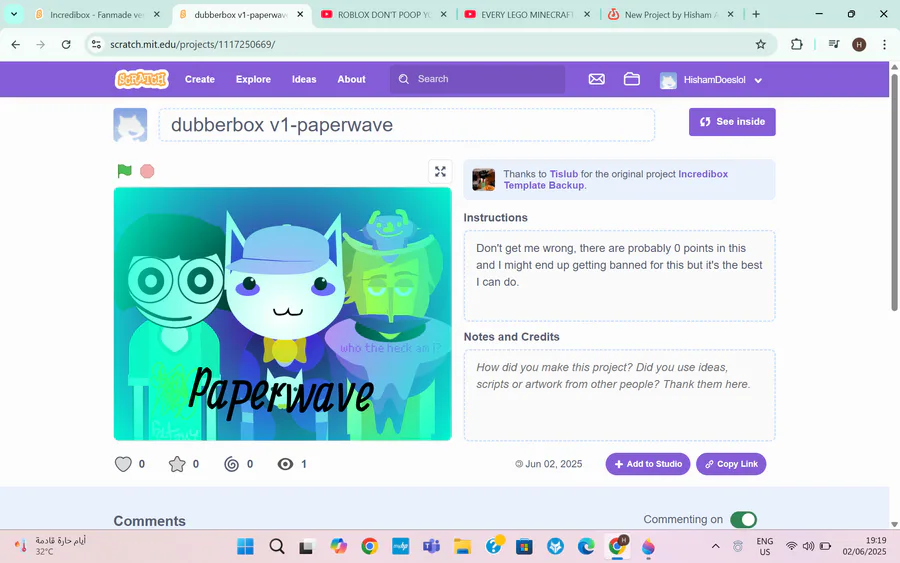The height and width of the screenshot is (563, 900).
Task: Open the Chrome three-dot menu
Action: pyautogui.click(x=884, y=44)
